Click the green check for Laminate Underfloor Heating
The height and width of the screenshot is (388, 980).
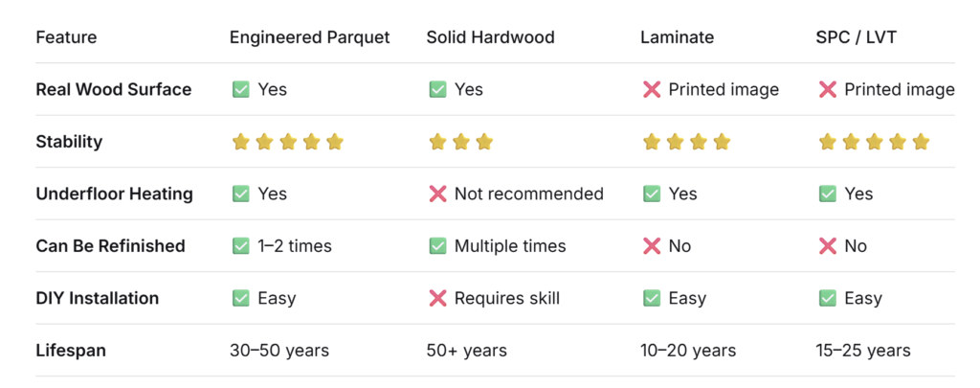pyautogui.click(x=651, y=194)
